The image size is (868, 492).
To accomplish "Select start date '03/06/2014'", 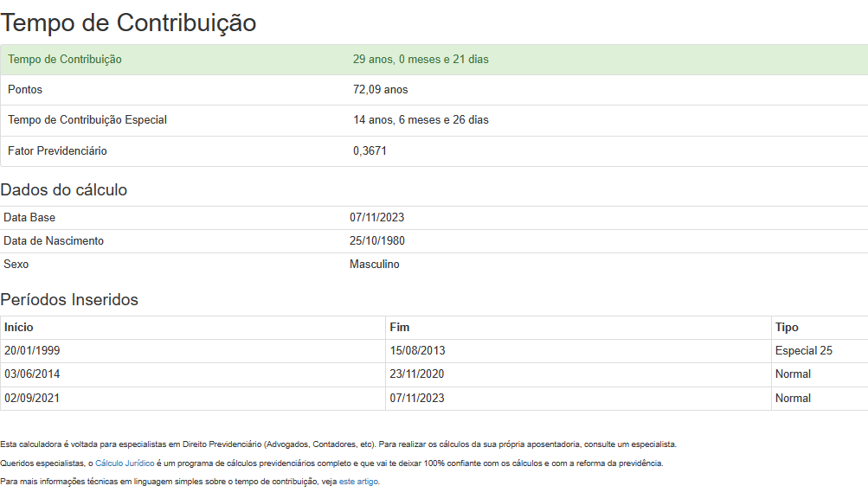I will click(32, 374).
